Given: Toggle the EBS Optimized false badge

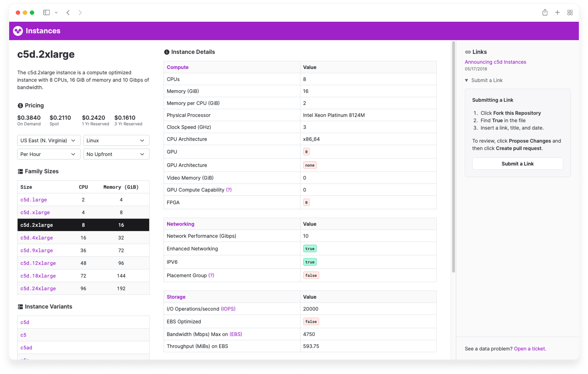Looking at the screenshot, I should (x=311, y=321).
